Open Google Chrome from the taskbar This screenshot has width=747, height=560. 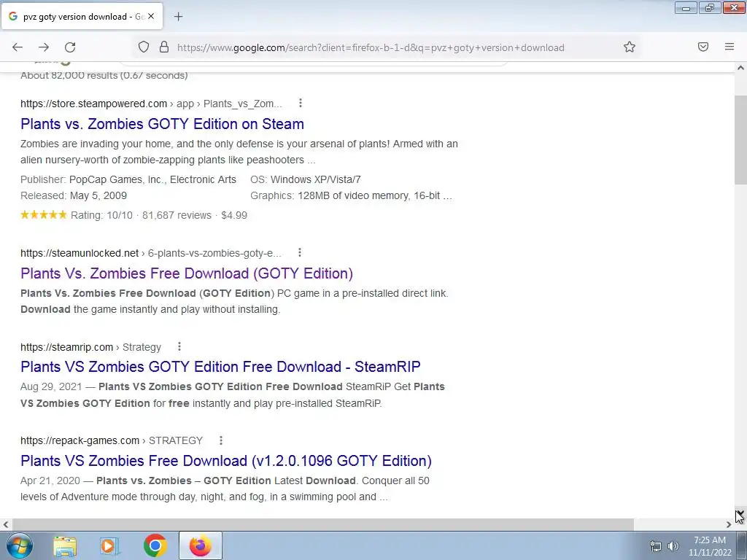pyautogui.click(x=155, y=545)
